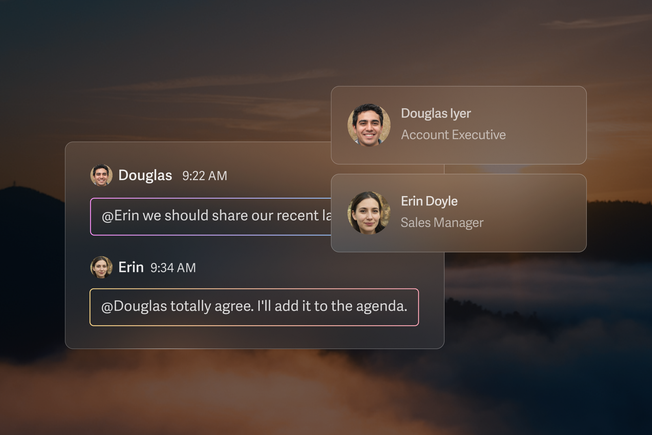The image size is (652, 435).
Task: Select the Douglas Iyer profile card
Action: click(x=459, y=125)
